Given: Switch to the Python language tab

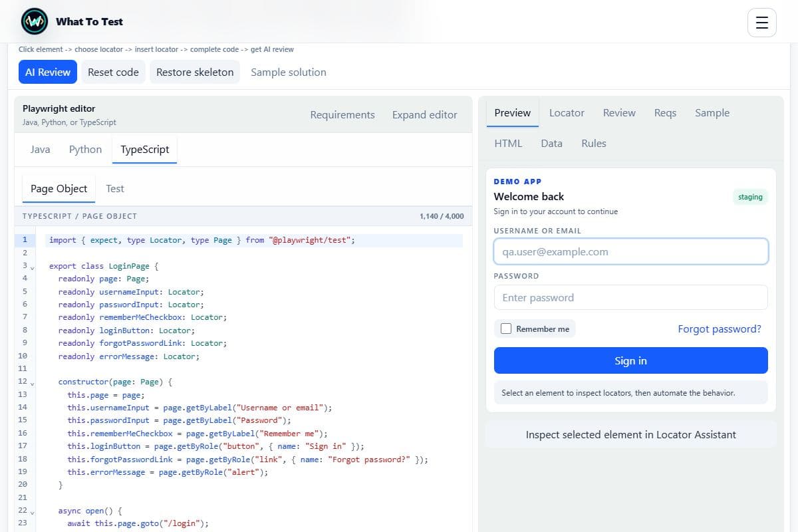Looking at the screenshot, I should [x=86, y=149].
